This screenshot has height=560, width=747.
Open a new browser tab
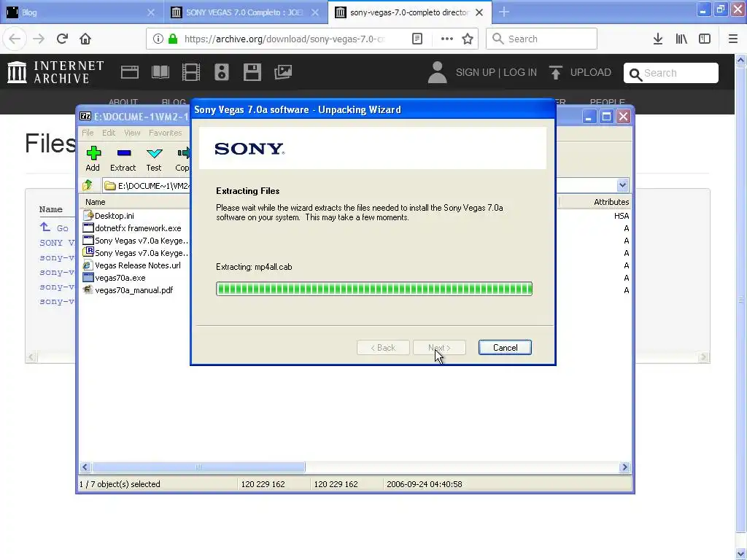click(x=504, y=12)
